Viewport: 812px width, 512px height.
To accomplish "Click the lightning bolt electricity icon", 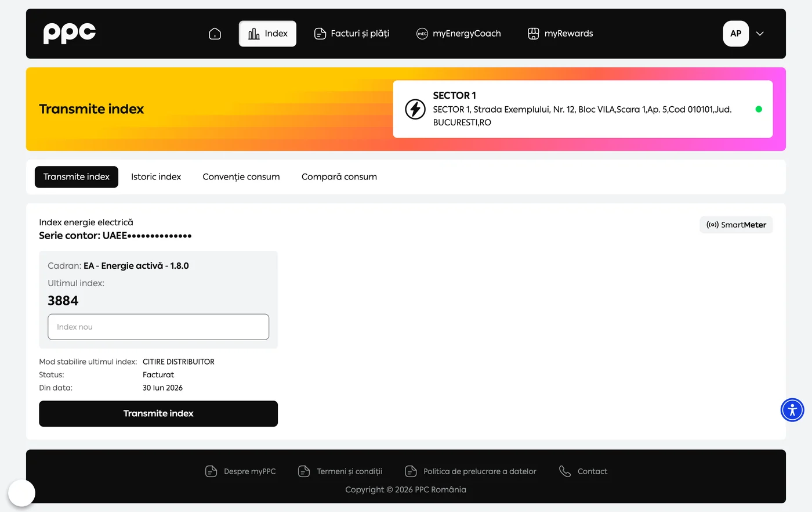I will tap(415, 109).
